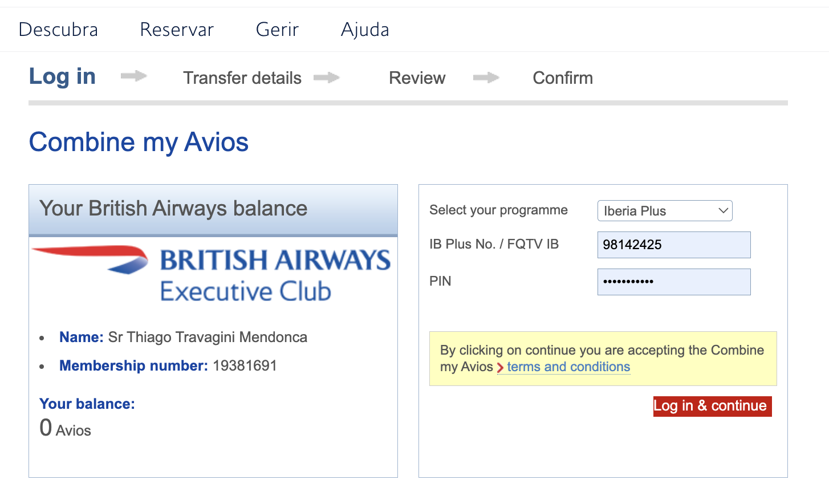The image size is (829, 504).
Task: Click the Executive Club logo text
Action: pos(246,291)
